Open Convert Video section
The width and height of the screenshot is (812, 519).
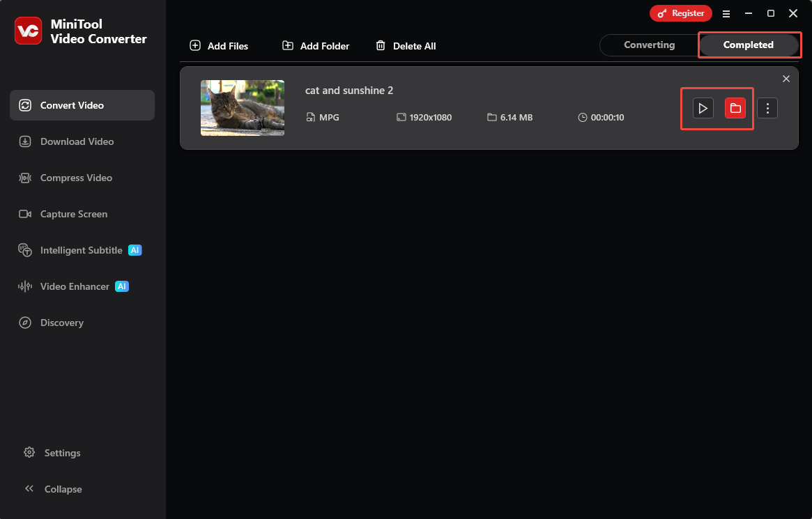pos(82,105)
